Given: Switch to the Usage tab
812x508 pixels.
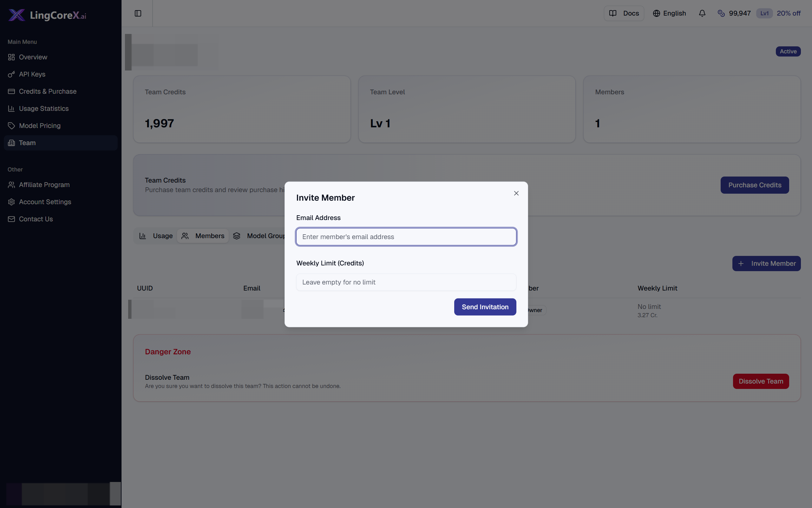Looking at the screenshot, I should (x=156, y=236).
